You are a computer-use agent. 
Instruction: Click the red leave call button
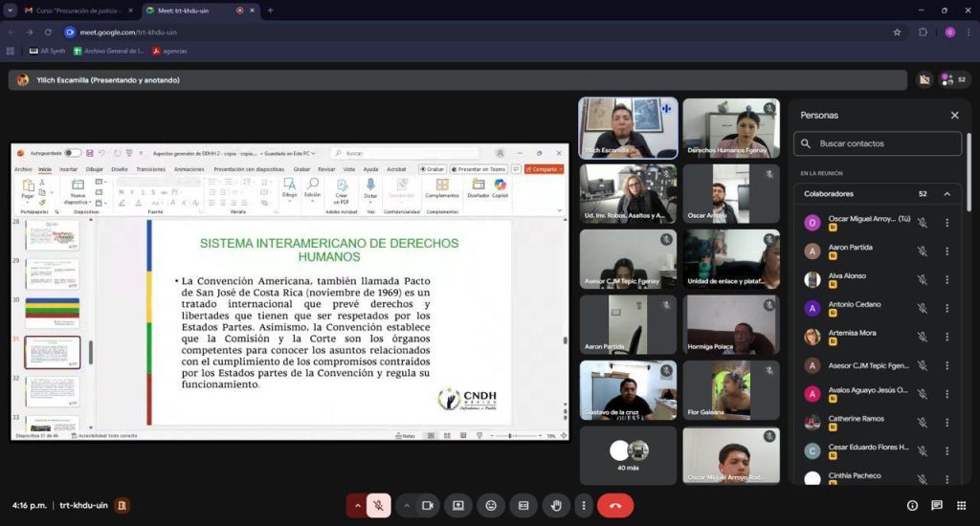pos(615,505)
